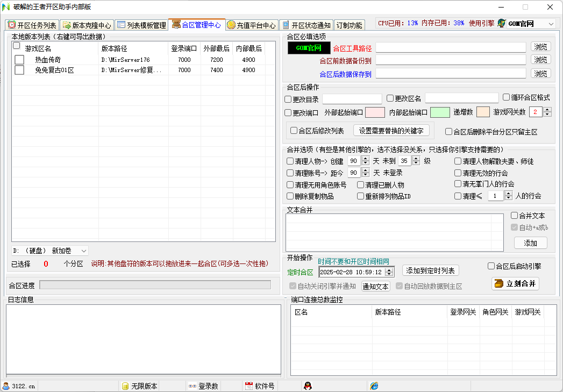Click pink 外部起始端口 field
The height and width of the screenshot is (392, 563).
(375, 112)
